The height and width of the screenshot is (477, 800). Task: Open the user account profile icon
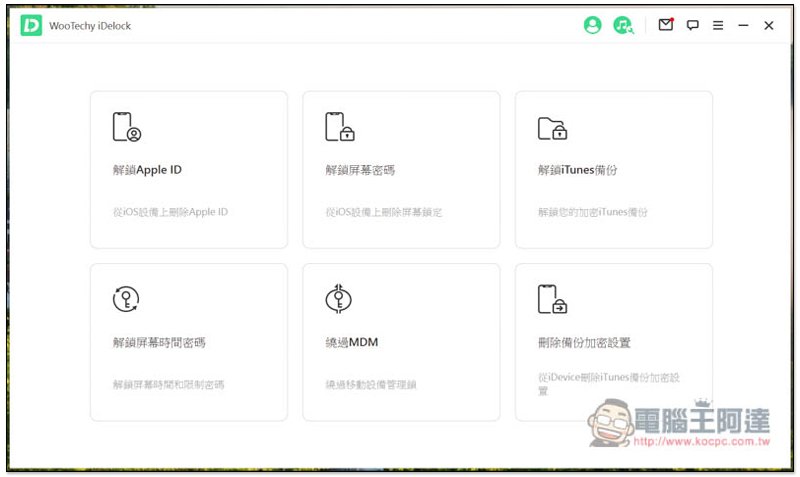(x=592, y=25)
